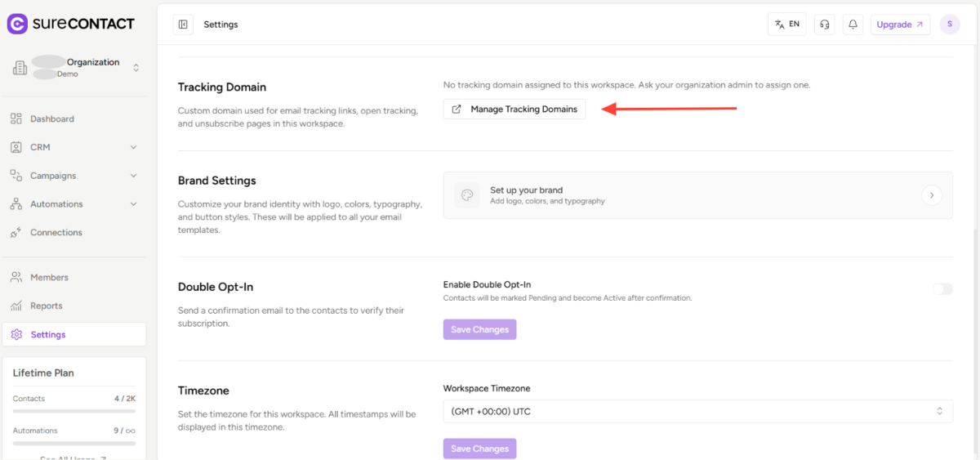Open the notifications bell

(853, 25)
